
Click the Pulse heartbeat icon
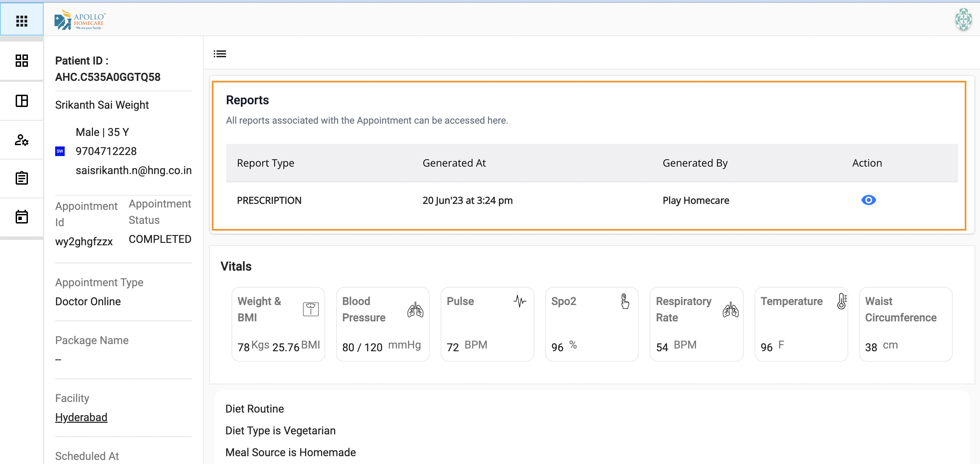coord(519,301)
